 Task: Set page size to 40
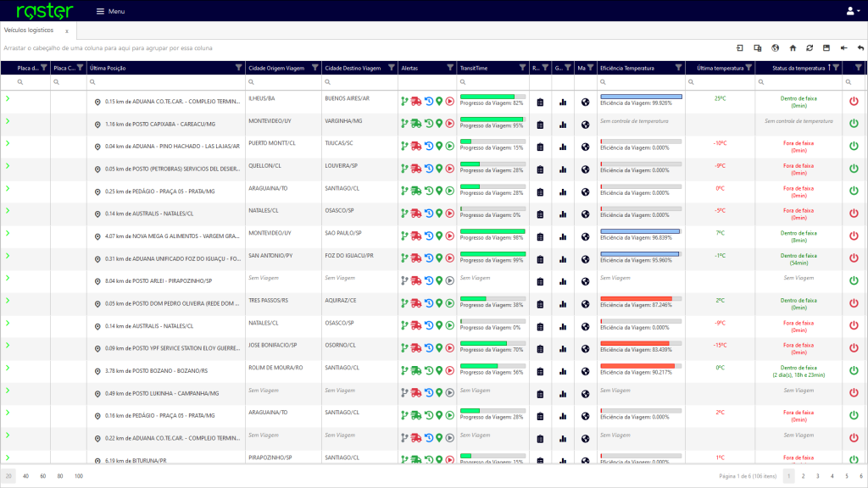(25, 476)
